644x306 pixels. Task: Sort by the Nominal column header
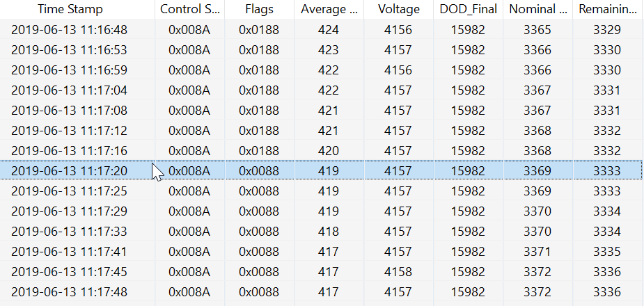tap(537, 9)
